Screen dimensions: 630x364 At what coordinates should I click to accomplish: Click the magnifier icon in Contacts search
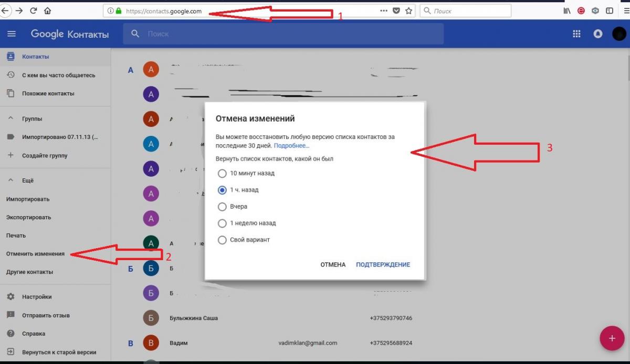pos(135,34)
